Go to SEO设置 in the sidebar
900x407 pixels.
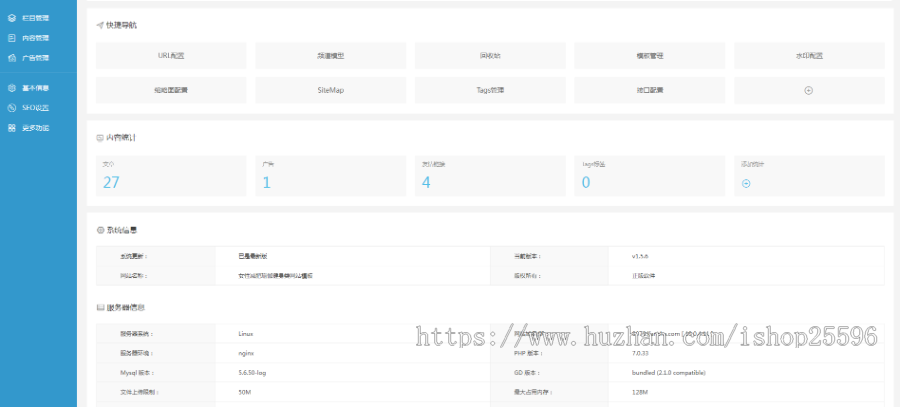[35, 108]
